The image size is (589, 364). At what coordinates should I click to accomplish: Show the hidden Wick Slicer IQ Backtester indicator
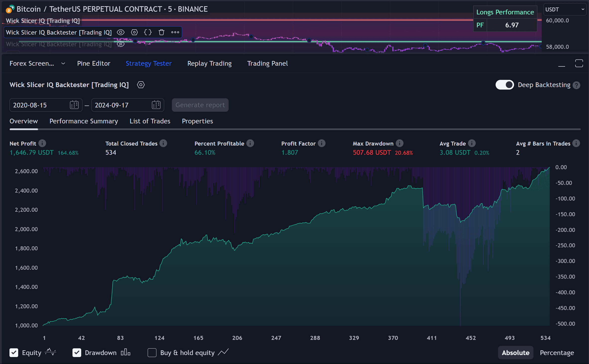click(x=121, y=44)
